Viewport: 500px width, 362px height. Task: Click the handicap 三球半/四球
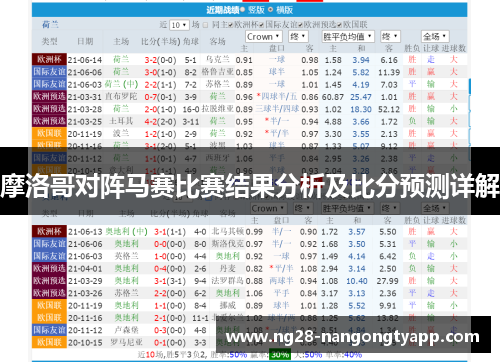pos(277,109)
